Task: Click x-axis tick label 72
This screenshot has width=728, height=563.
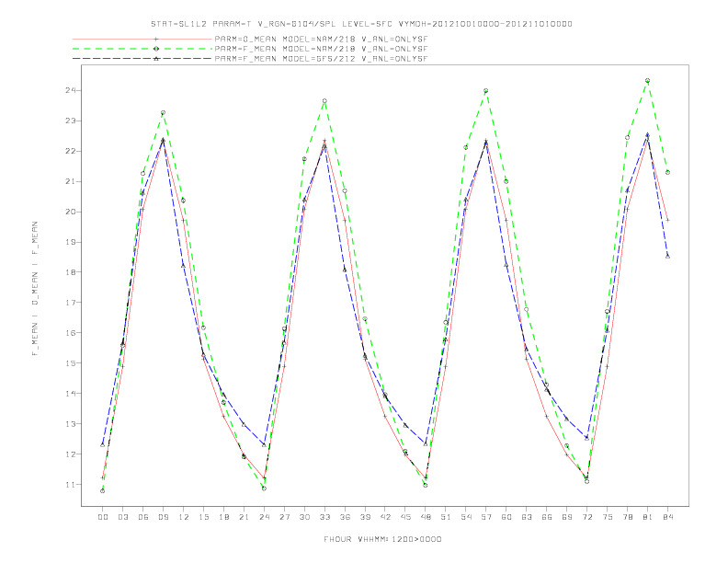Action: [x=586, y=517]
